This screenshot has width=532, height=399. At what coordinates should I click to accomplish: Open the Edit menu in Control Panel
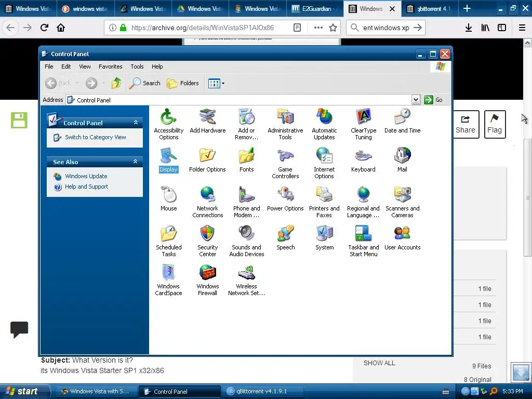pyautogui.click(x=66, y=66)
